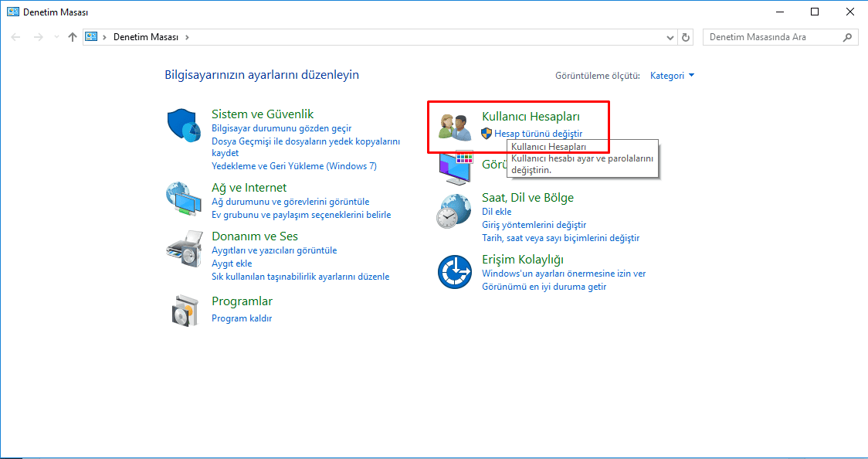Click the Denetim Masası breadcrumb in address bar
The width and height of the screenshot is (868, 459).
[145, 37]
